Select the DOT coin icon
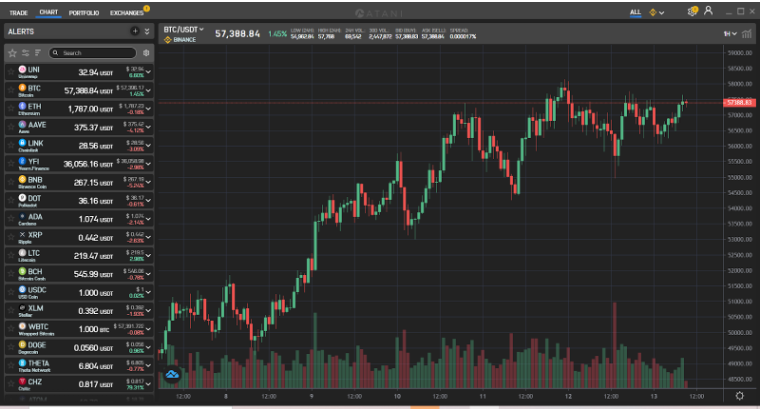761x409 pixels. click(22, 198)
